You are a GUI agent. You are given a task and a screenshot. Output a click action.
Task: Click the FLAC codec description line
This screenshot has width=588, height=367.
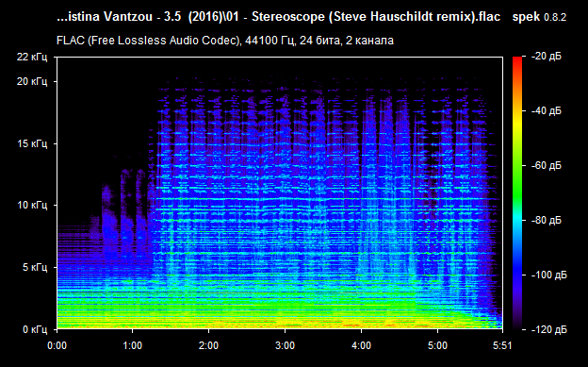(225, 41)
